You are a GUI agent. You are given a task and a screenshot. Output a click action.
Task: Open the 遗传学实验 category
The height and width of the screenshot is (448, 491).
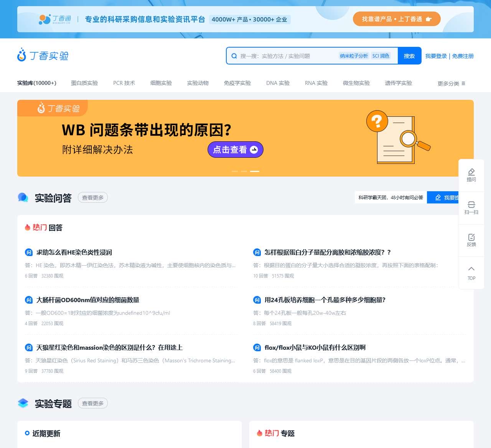(x=399, y=83)
